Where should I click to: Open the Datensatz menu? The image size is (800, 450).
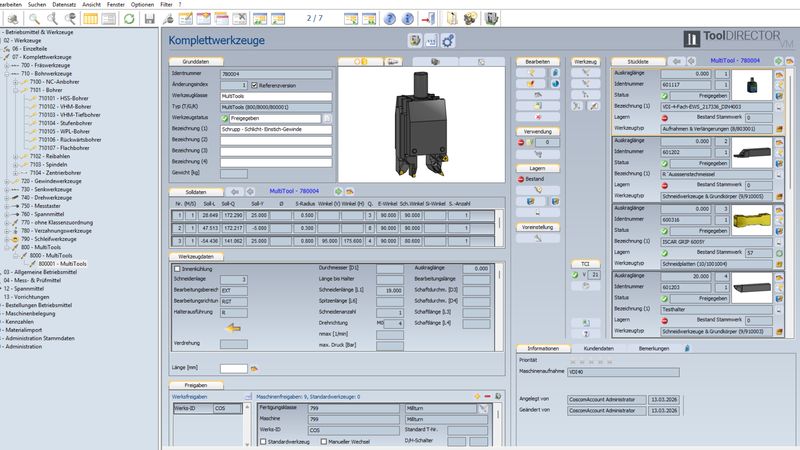click(x=64, y=4)
